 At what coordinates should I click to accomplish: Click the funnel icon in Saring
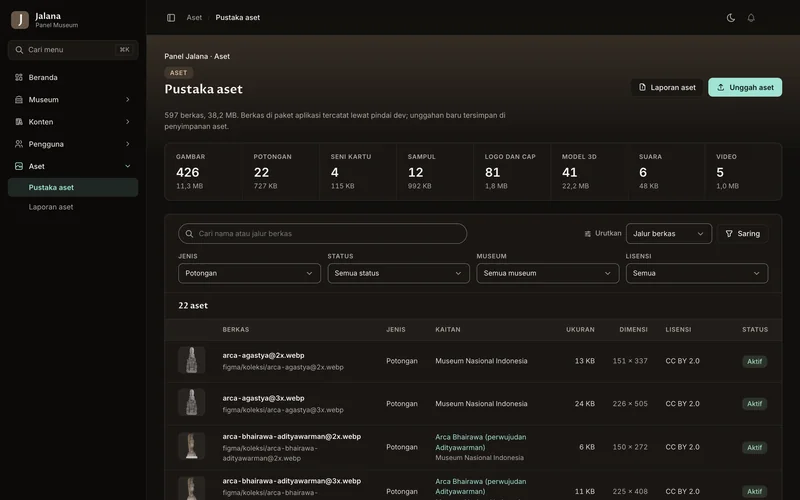tap(729, 234)
